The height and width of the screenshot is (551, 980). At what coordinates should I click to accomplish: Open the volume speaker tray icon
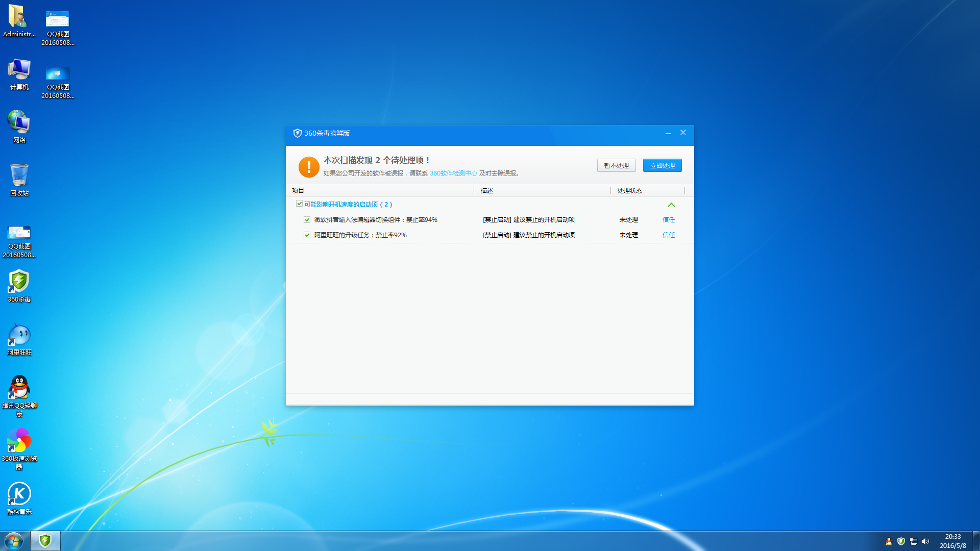click(925, 541)
